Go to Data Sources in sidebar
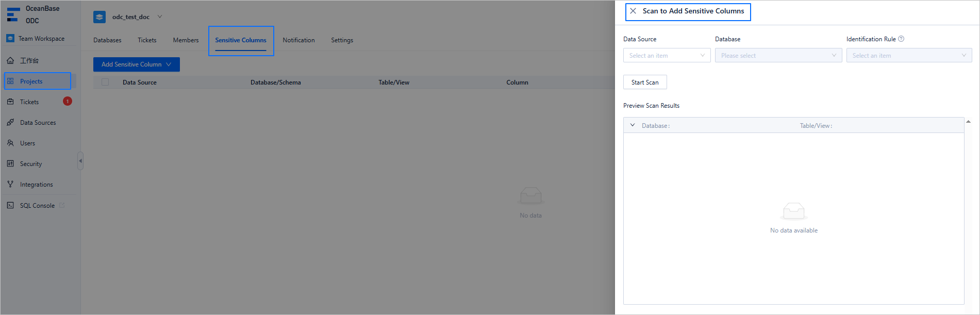The height and width of the screenshot is (315, 980). coord(38,123)
